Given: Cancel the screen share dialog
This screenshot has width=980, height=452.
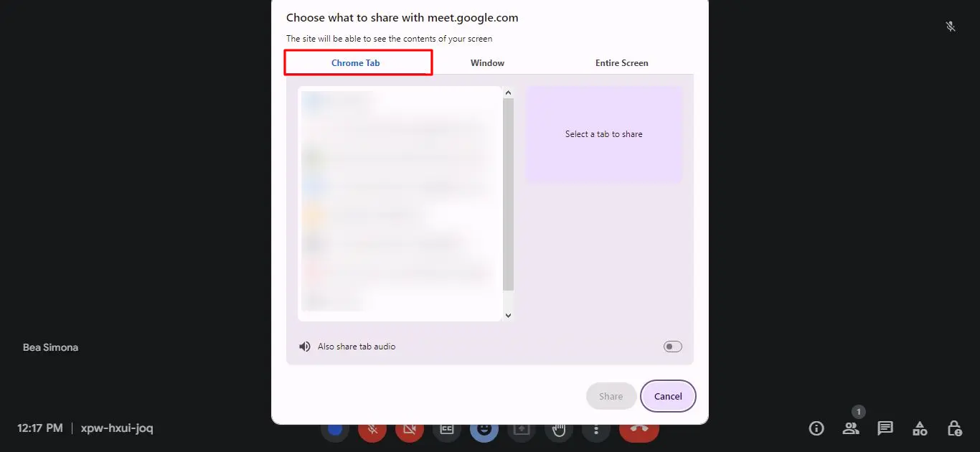Looking at the screenshot, I should click(668, 396).
